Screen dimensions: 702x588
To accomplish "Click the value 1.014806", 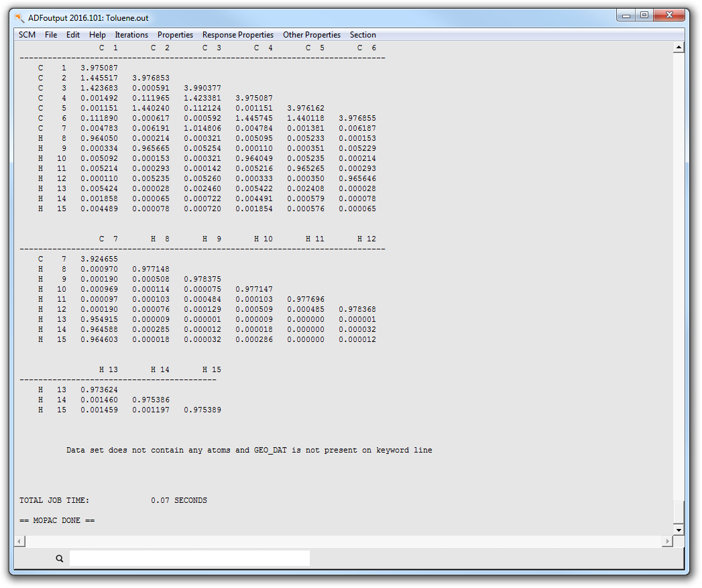I will pos(202,128).
